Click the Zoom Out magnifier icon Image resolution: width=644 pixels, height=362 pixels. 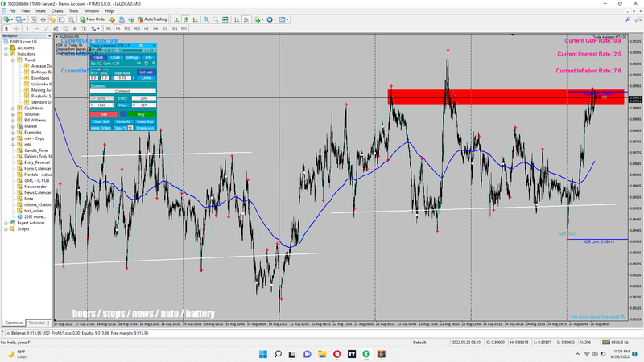(215, 19)
